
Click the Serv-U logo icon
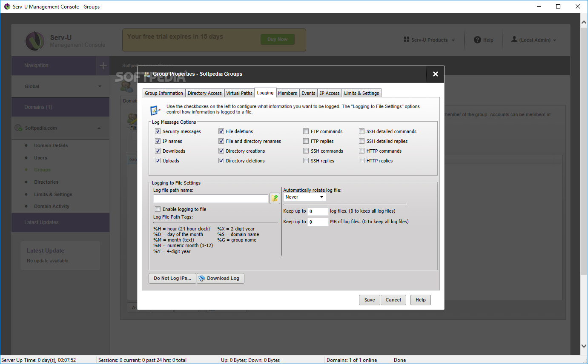35,41
